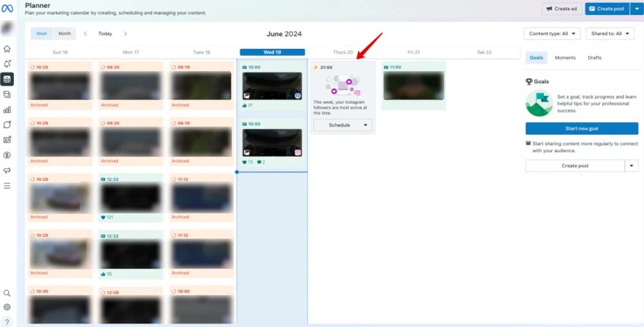
Task: Click the Today button
Action: point(105,33)
